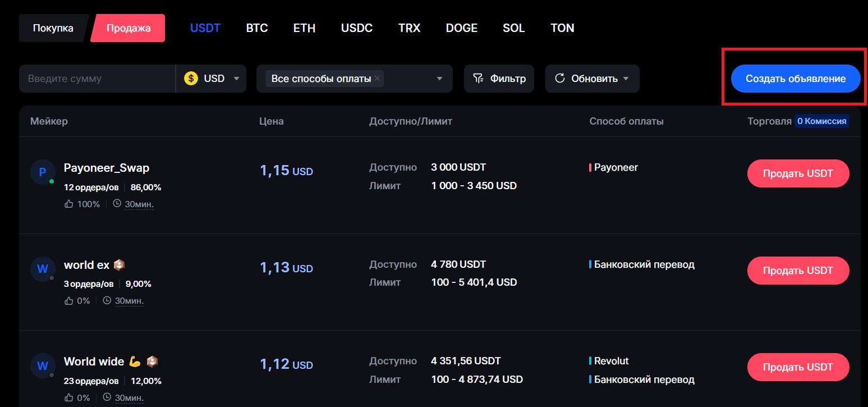Image resolution: width=868 pixels, height=407 pixels.
Task: Choose TRX coin tab
Action: [409, 28]
